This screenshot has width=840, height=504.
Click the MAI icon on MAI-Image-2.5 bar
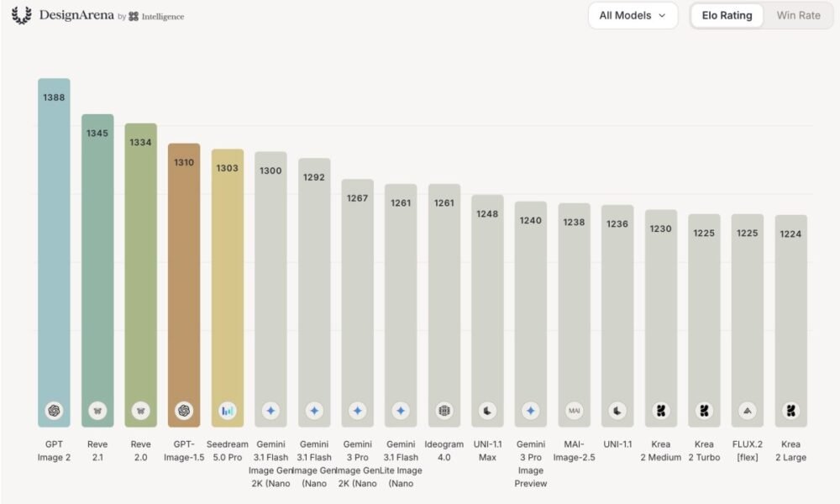[x=574, y=411]
